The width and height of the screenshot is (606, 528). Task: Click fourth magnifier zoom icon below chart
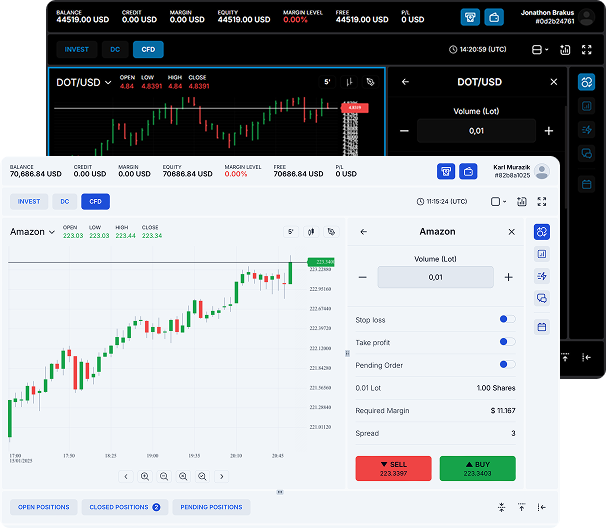point(202,476)
